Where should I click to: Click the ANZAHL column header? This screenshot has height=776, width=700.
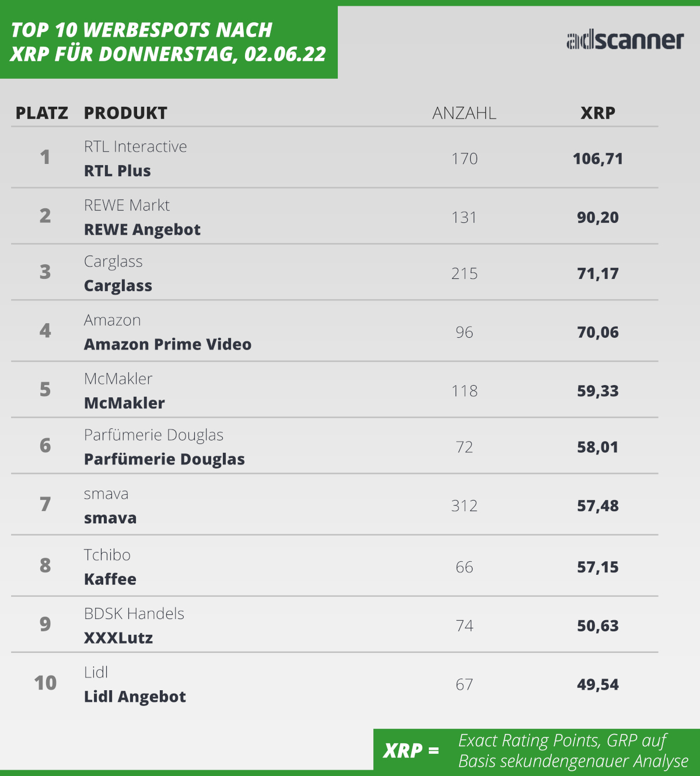(464, 113)
